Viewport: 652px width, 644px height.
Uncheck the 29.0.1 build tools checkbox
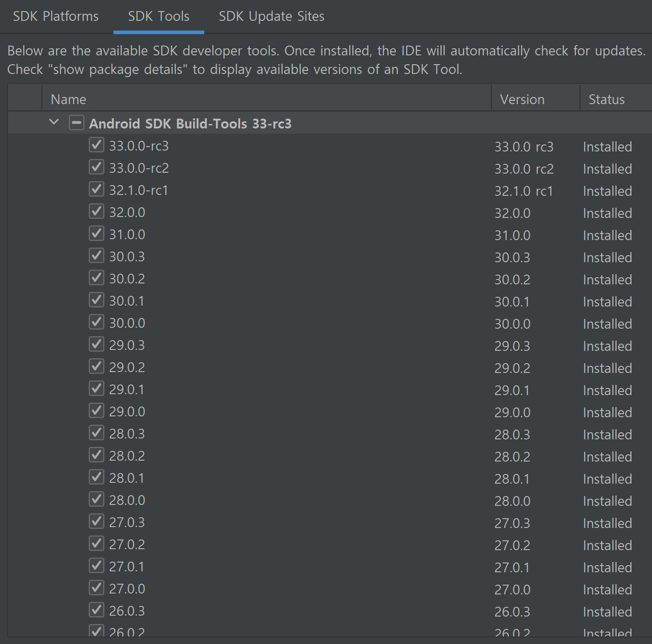[97, 388]
